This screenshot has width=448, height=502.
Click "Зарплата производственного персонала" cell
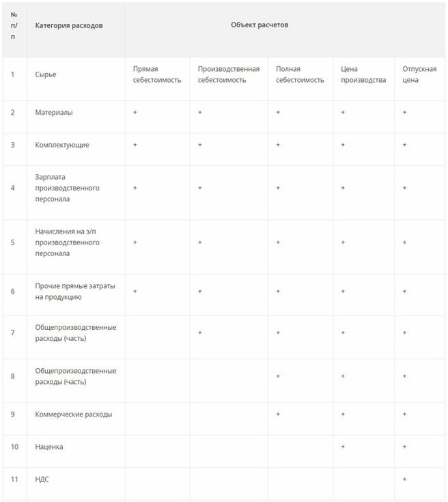click(67, 188)
